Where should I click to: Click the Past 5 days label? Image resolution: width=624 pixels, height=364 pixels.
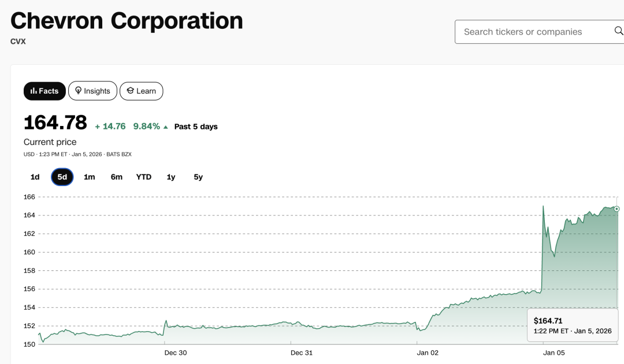point(196,127)
